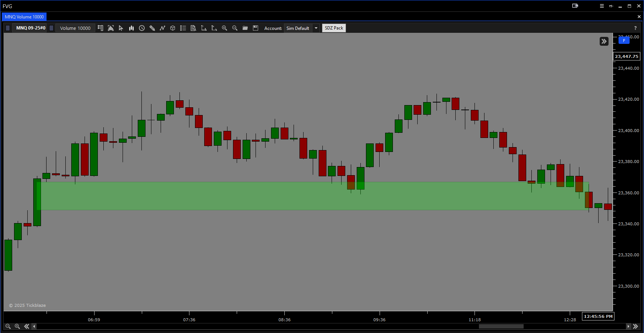This screenshot has width=644, height=333.
Task: Jump to chart end with double right chevrons
Action: 636,326
